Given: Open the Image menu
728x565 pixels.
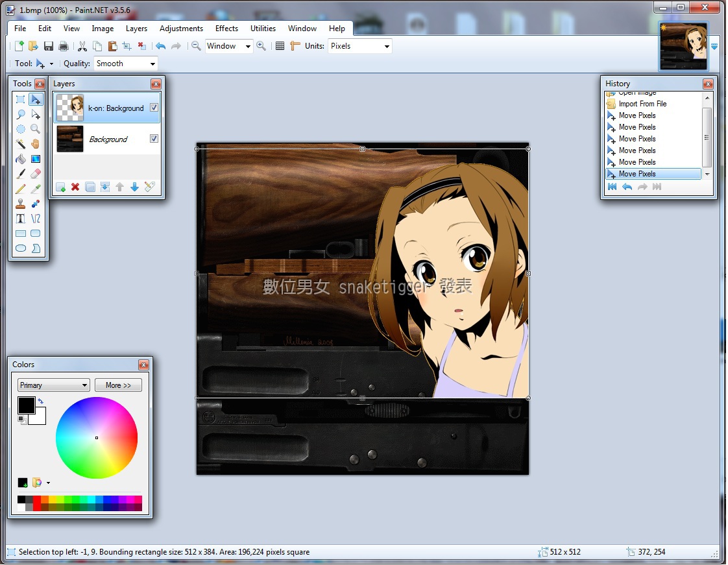Looking at the screenshot, I should (x=103, y=29).
